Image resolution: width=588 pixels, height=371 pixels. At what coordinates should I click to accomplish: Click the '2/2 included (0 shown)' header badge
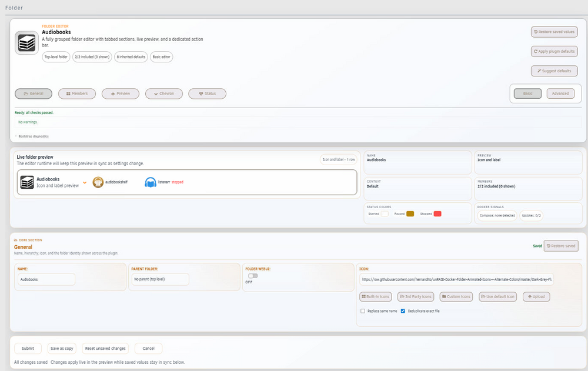point(92,57)
